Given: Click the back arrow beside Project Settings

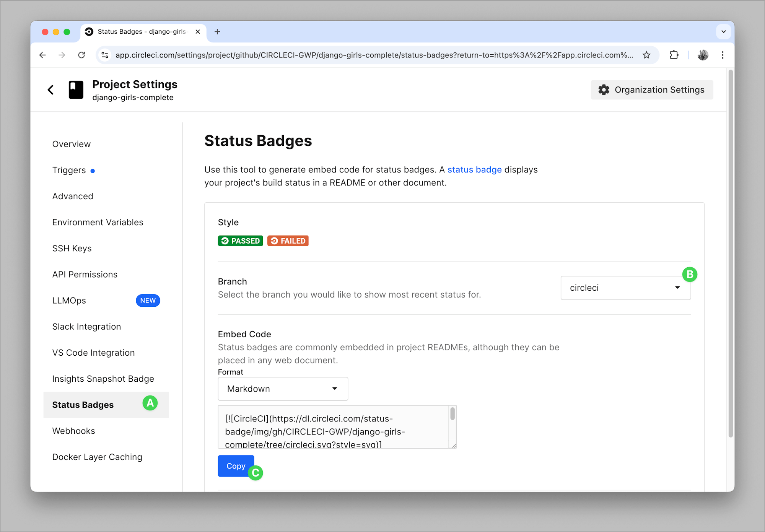Looking at the screenshot, I should pos(51,89).
